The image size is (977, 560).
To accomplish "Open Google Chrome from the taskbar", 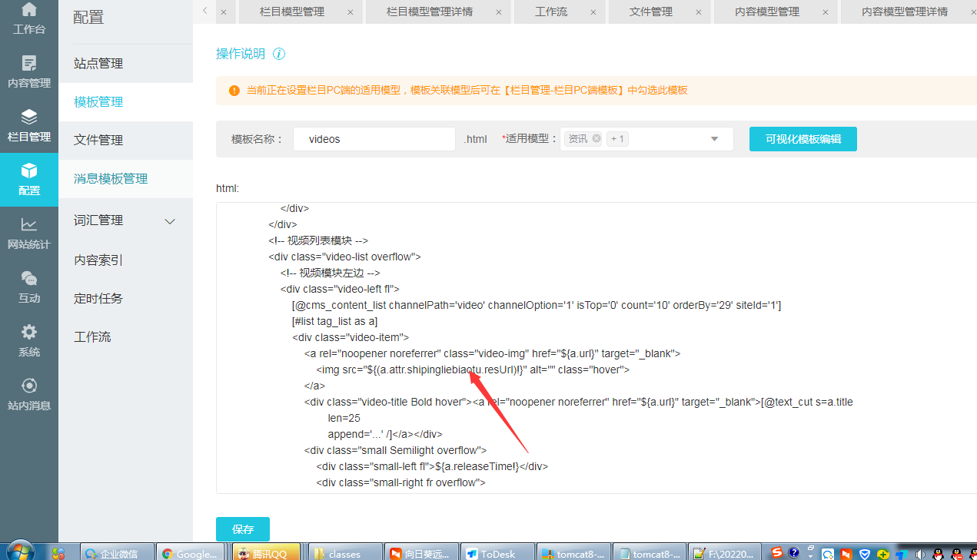I will click(189, 553).
